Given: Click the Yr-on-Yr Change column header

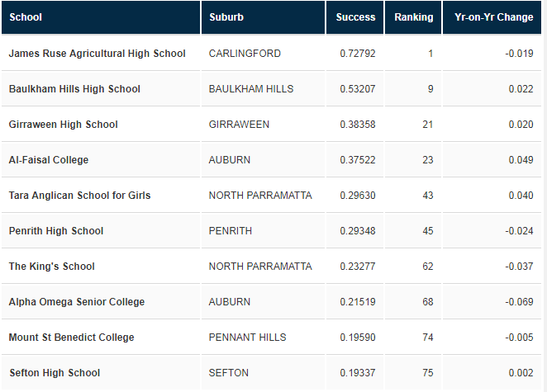Looking at the screenshot, I should [492, 17].
